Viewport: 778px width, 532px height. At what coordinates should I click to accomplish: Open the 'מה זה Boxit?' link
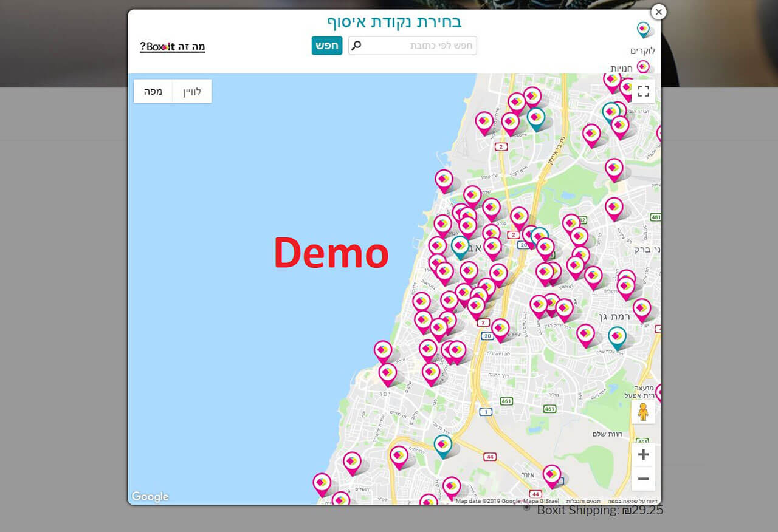pyautogui.click(x=172, y=47)
